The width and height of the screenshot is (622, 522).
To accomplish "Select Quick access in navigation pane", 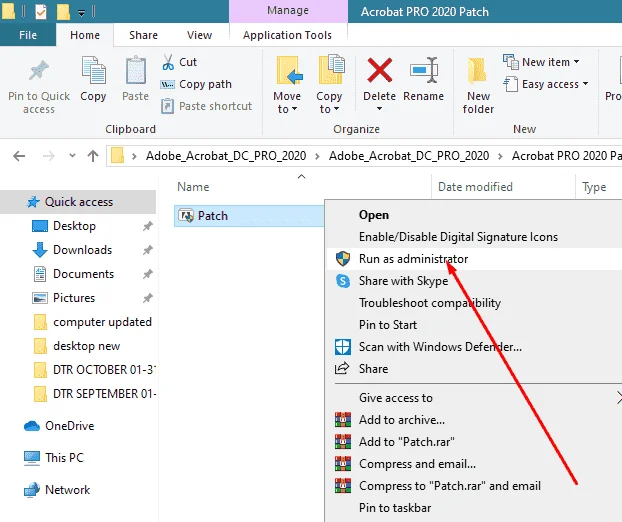I will [78, 202].
